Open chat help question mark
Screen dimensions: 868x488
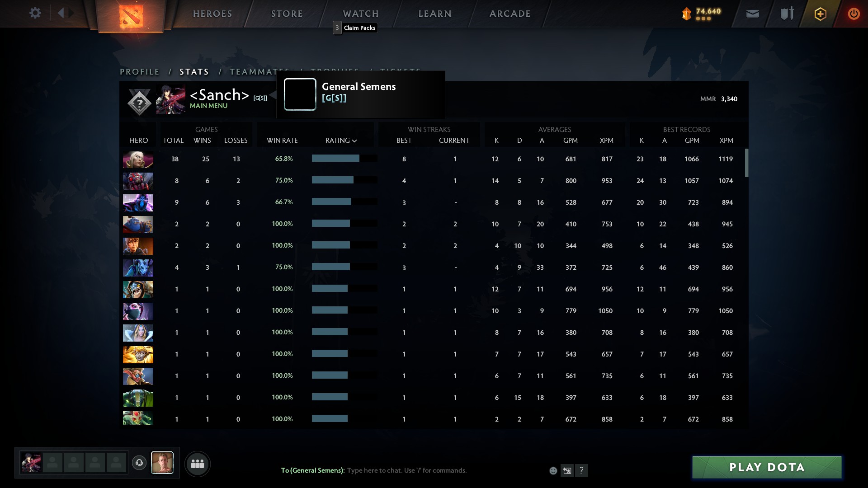[581, 471]
